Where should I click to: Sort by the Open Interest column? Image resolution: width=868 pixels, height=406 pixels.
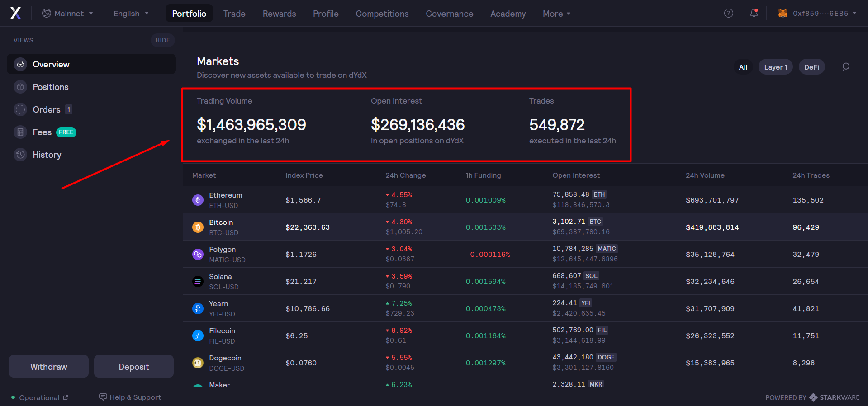coord(576,175)
